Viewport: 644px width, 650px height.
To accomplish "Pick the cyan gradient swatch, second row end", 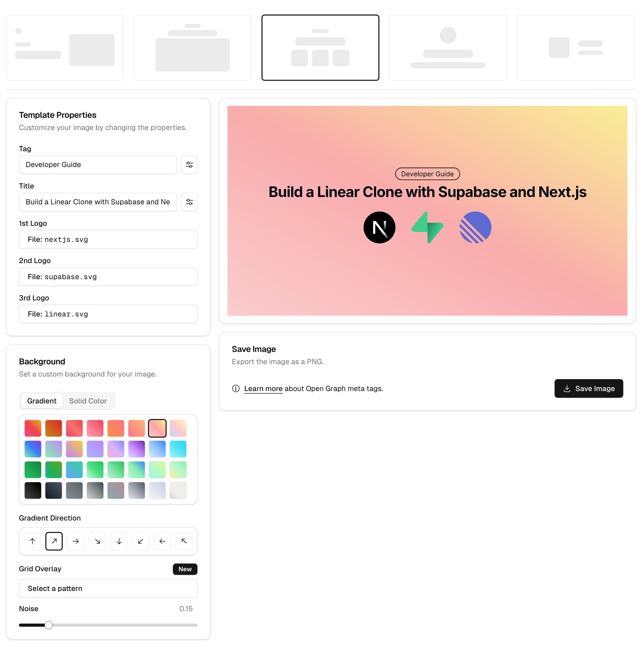I will tap(178, 449).
